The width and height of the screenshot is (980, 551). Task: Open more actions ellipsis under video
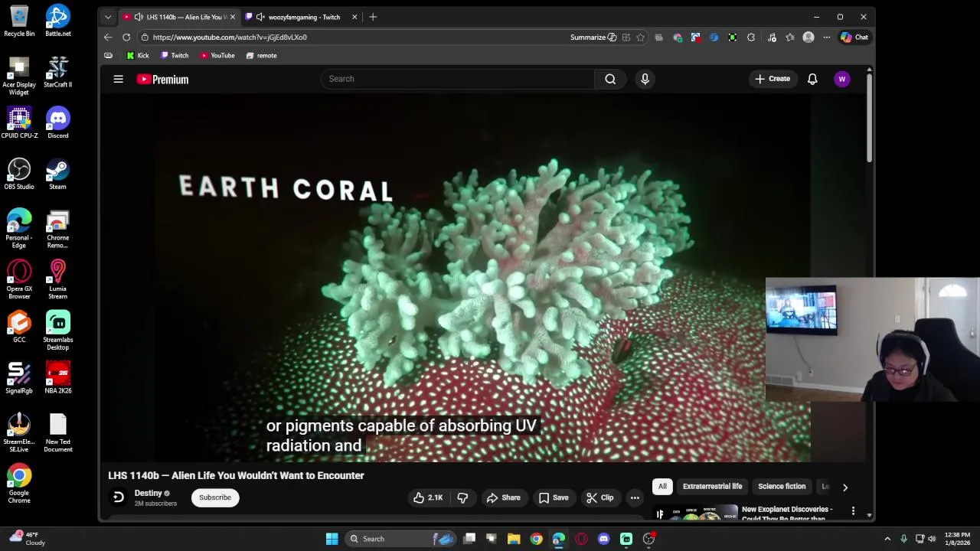click(635, 497)
